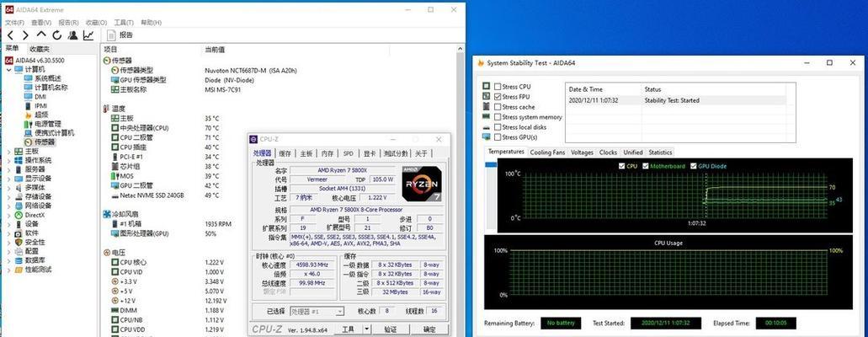Toggle the CPU temperature graph checkbox
Image resolution: width=868 pixels, height=337 pixels.
tap(621, 166)
